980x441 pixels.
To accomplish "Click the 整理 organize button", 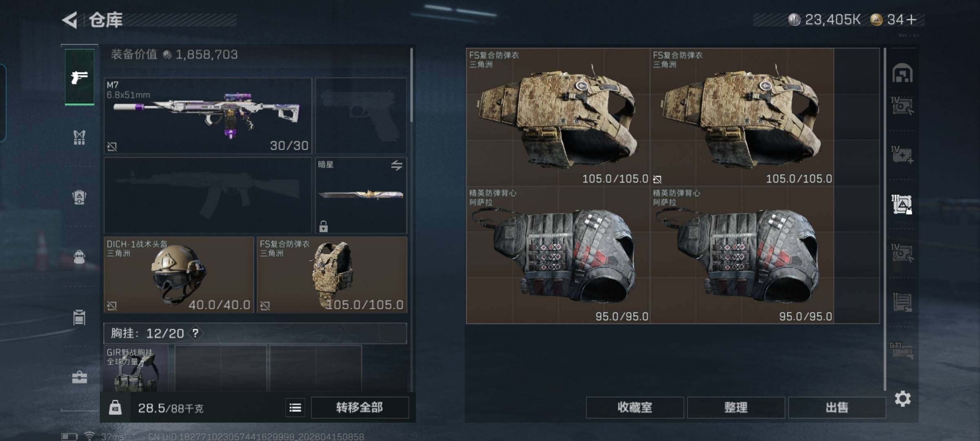I will coord(736,407).
